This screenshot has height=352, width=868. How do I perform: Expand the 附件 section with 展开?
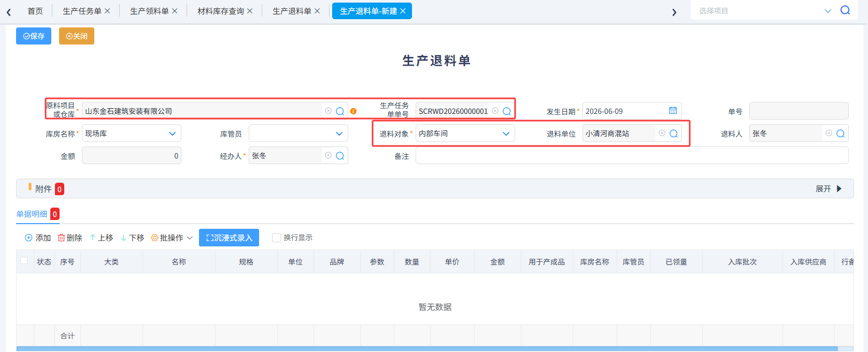pyautogui.click(x=829, y=189)
